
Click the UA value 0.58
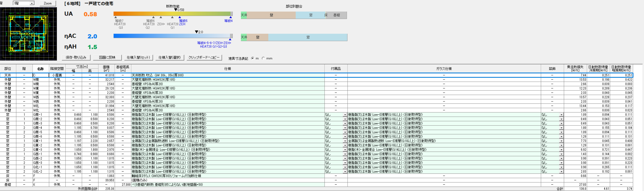pyautogui.click(x=90, y=14)
